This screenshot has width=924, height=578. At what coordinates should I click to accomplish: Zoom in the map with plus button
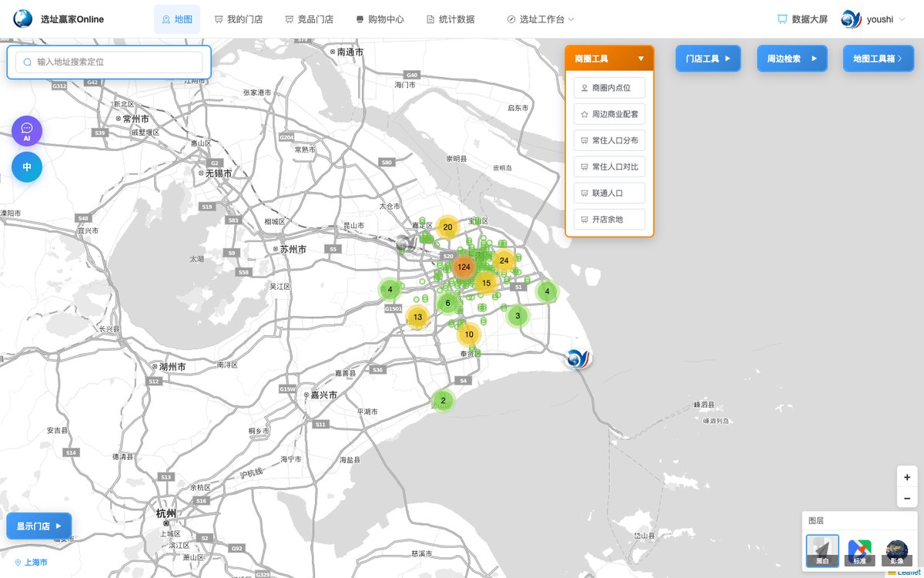[907, 477]
